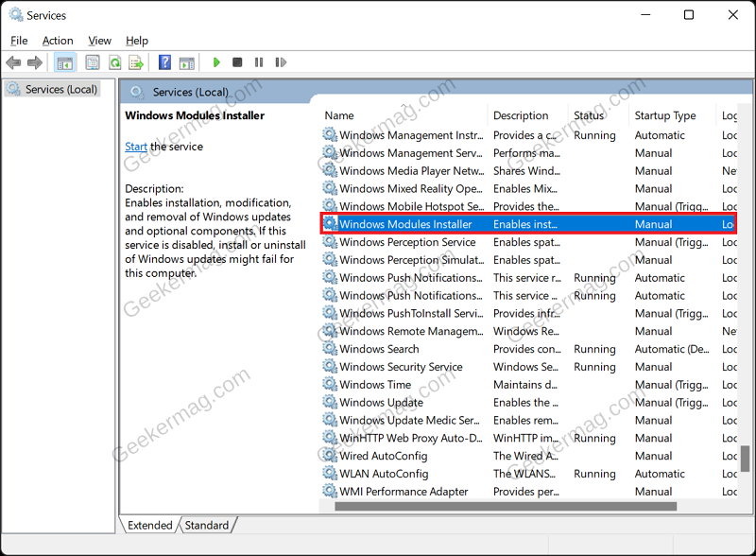Viewport: 756px width, 556px height.
Task: Click the horizontal scrollbar under the services list
Action: [506, 506]
